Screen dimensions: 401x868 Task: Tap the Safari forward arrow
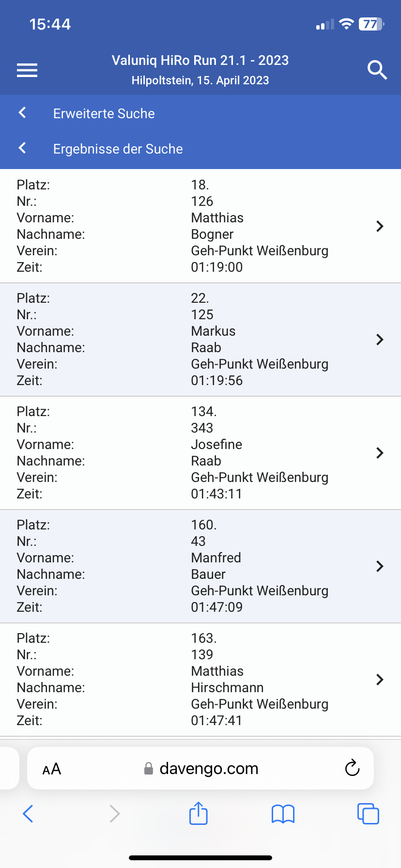pos(114,814)
